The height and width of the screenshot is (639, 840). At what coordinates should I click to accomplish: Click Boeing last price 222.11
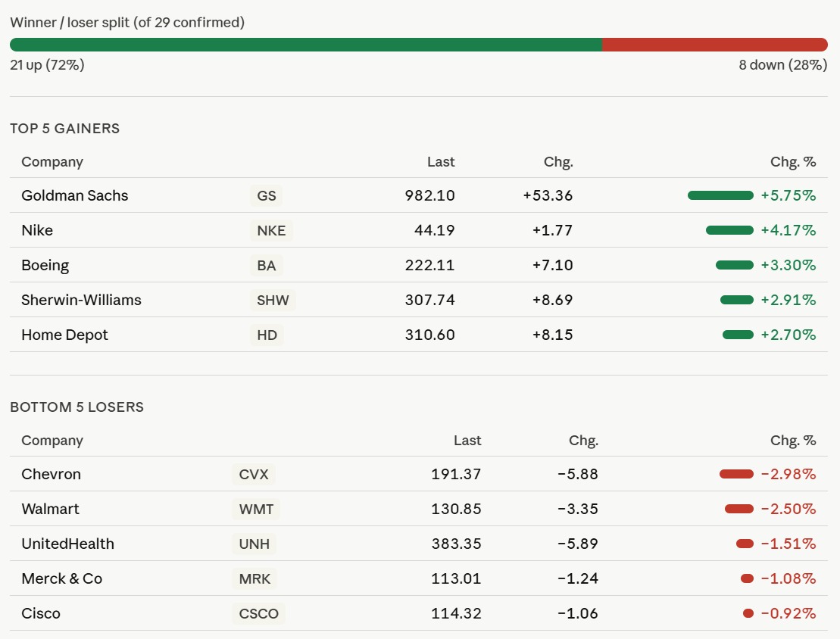coord(429,265)
